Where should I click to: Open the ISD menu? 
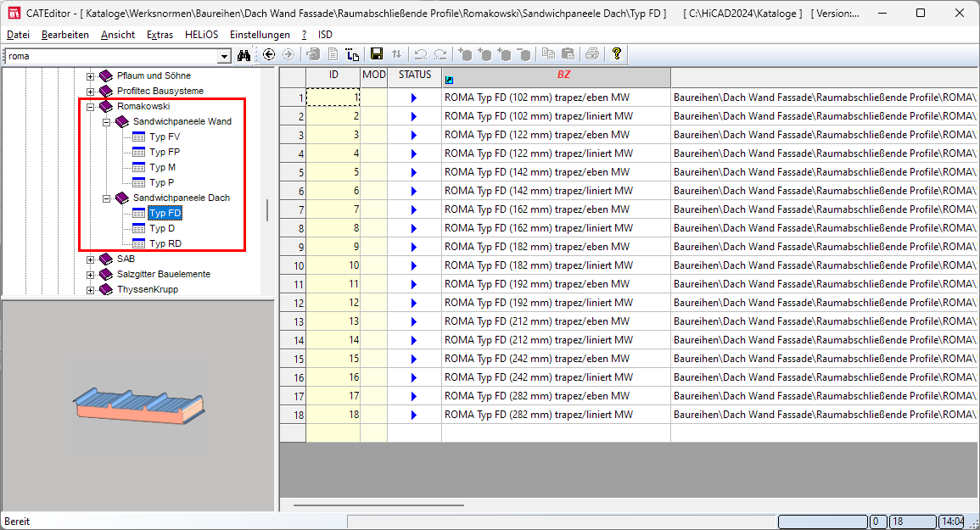coord(325,35)
